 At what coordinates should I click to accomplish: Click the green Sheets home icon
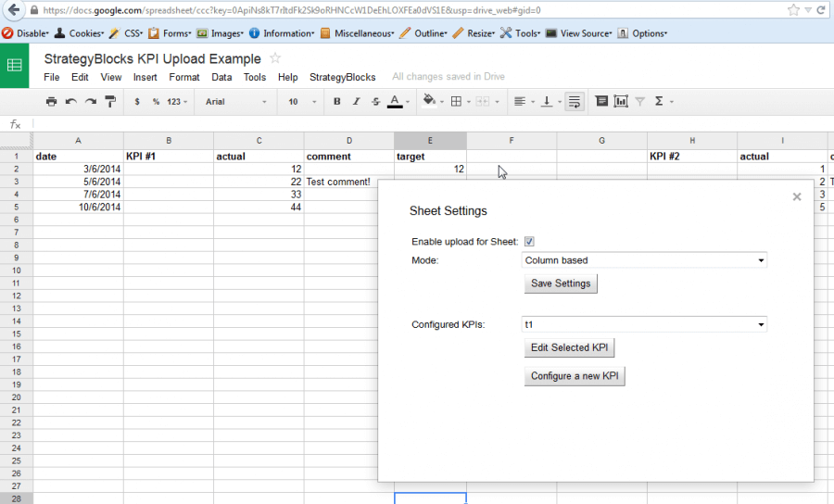(x=14, y=66)
